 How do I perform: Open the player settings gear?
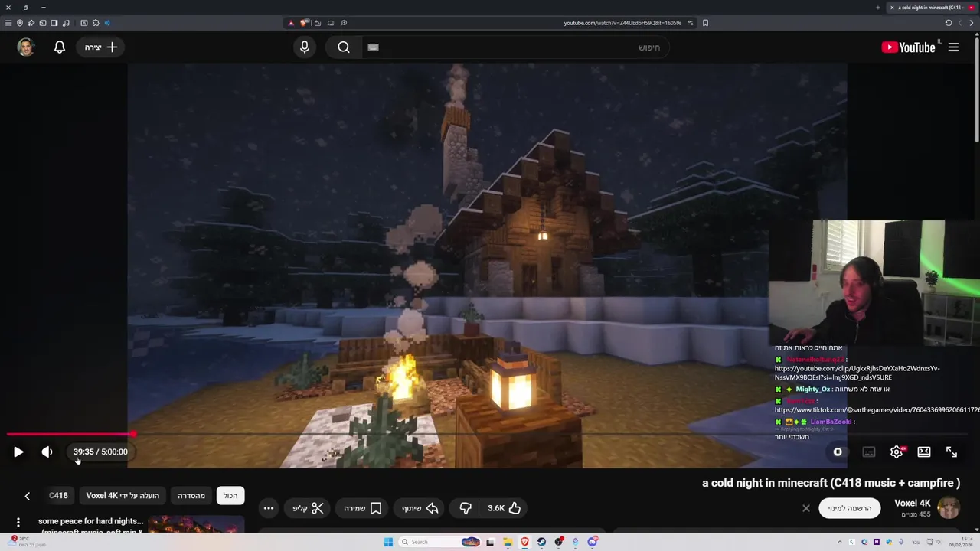(x=897, y=452)
